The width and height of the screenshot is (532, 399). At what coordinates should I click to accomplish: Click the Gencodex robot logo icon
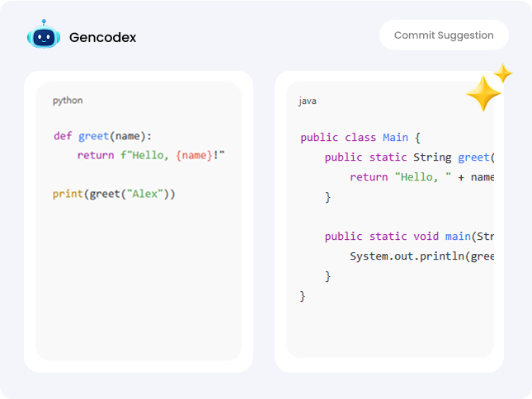click(x=42, y=36)
